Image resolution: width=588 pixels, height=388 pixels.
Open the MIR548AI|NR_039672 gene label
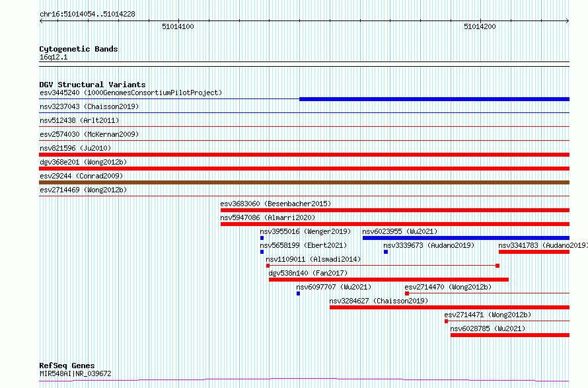click(x=75, y=373)
